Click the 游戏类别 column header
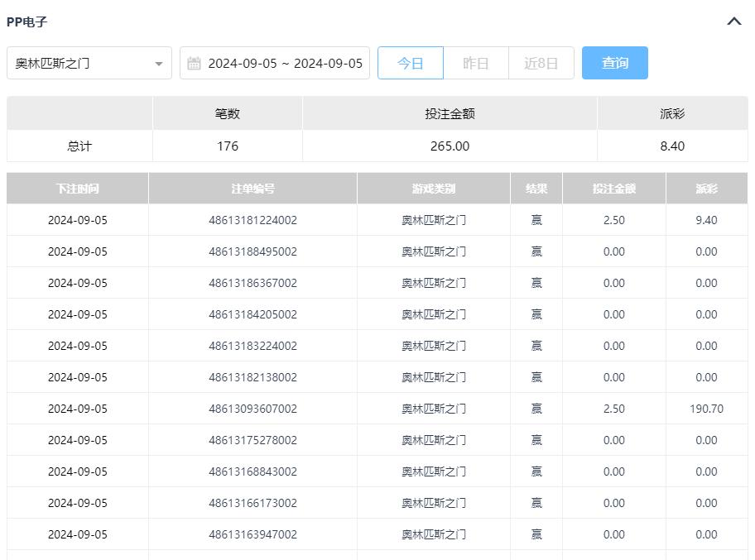Image resolution: width=755 pixels, height=560 pixels. pos(434,189)
